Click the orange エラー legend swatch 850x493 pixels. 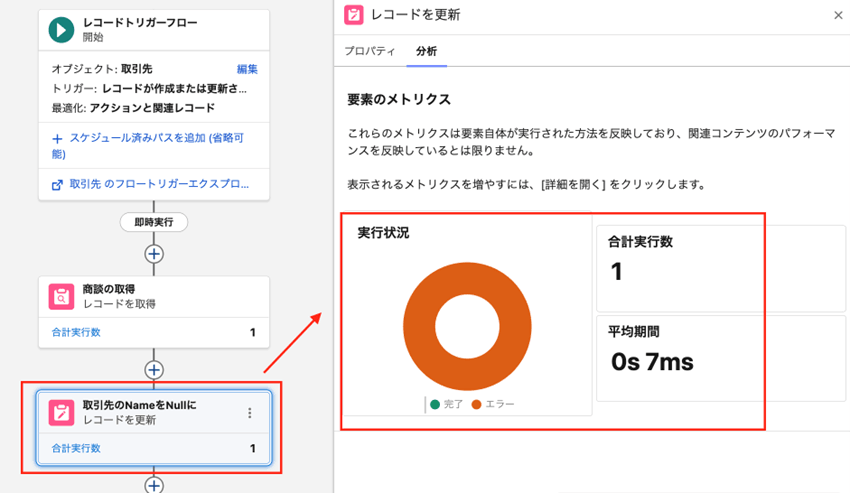(476, 405)
